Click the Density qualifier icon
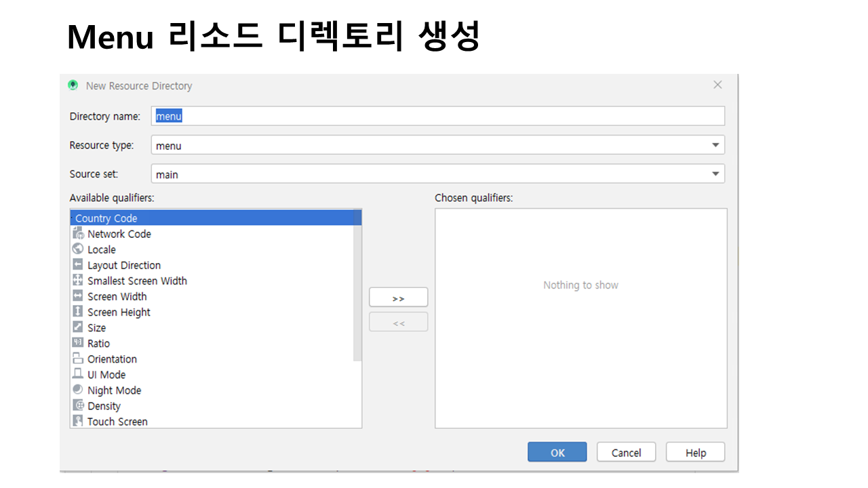 pyautogui.click(x=78, y=406)
